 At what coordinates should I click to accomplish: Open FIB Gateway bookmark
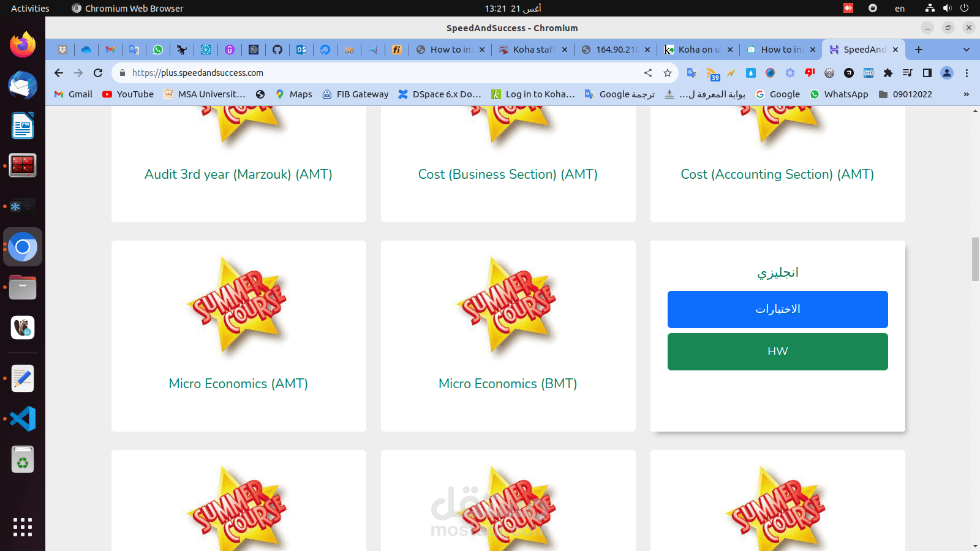pos(355,94)
